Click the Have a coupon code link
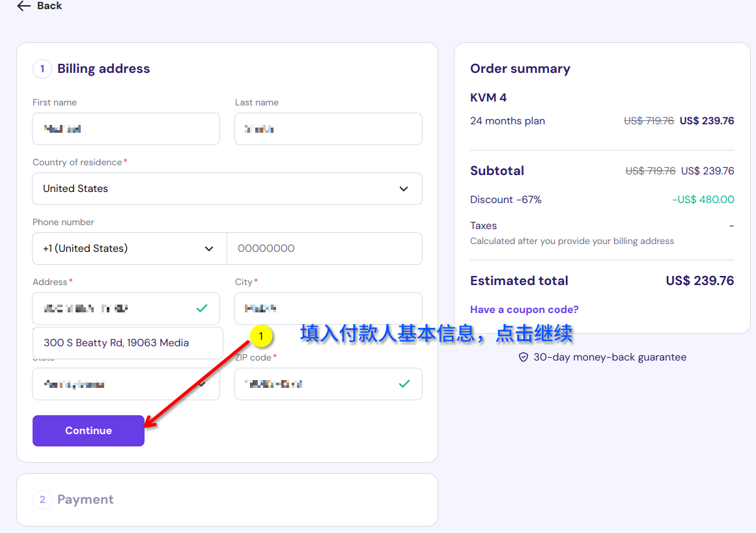This screenshot has width=756, height=533. [x=524, y=310]
